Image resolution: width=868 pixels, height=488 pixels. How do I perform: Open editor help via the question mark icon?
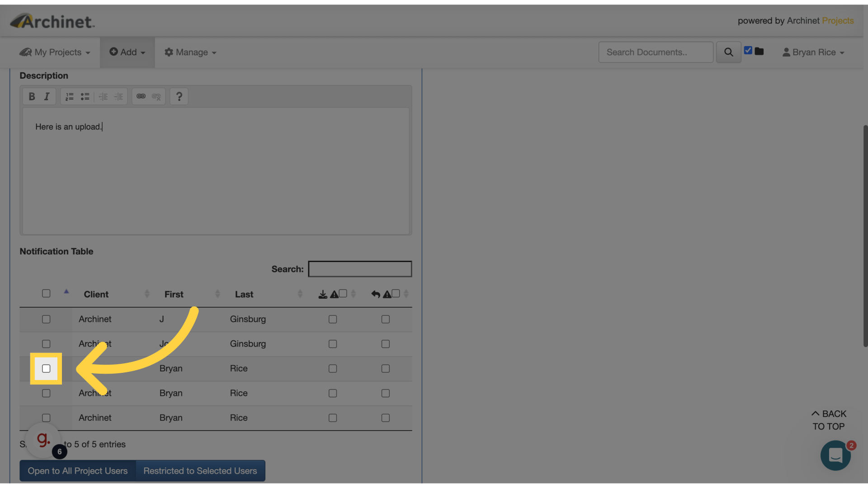(x=179, y=96)
